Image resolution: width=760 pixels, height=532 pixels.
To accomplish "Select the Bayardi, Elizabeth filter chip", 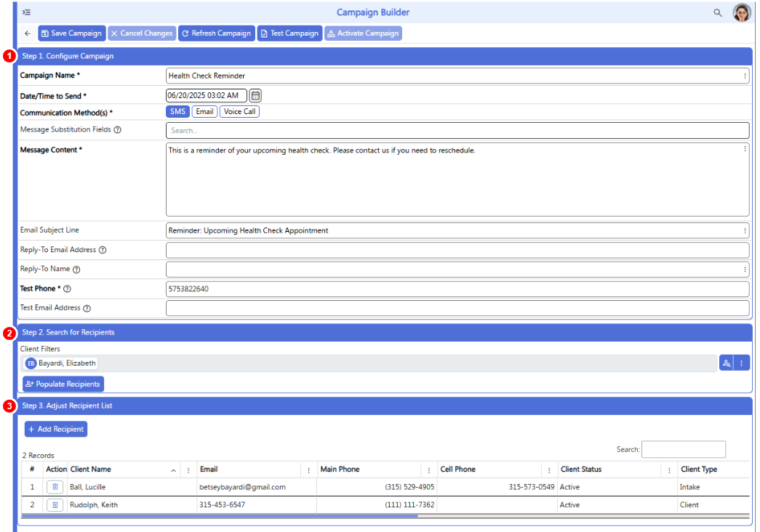I will click(x=60, y=363).
